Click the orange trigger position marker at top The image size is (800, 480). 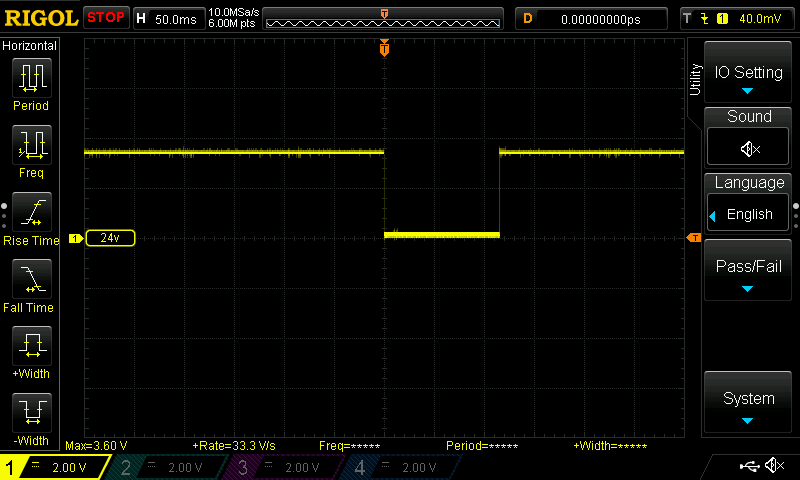click(x=384, y=49)
